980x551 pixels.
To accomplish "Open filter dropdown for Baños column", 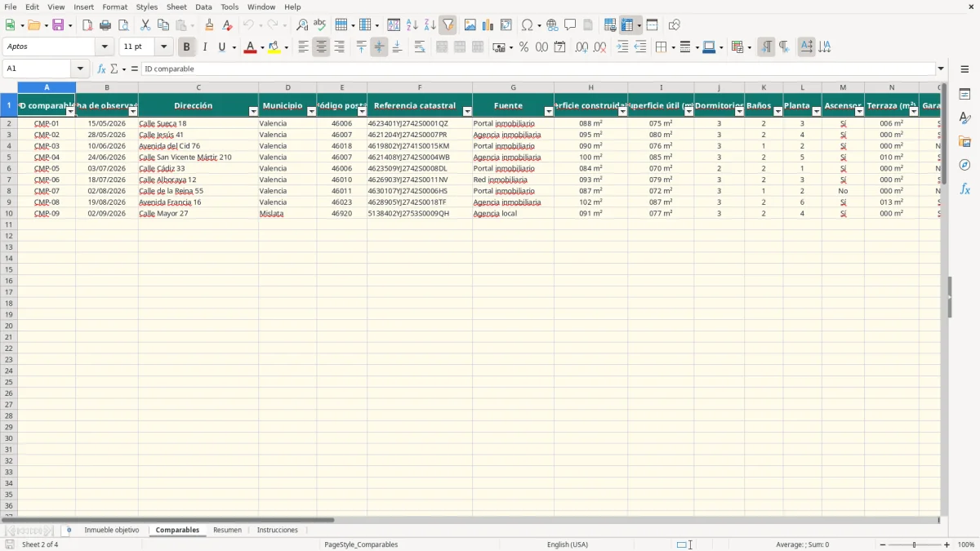I will pos(777,112).
